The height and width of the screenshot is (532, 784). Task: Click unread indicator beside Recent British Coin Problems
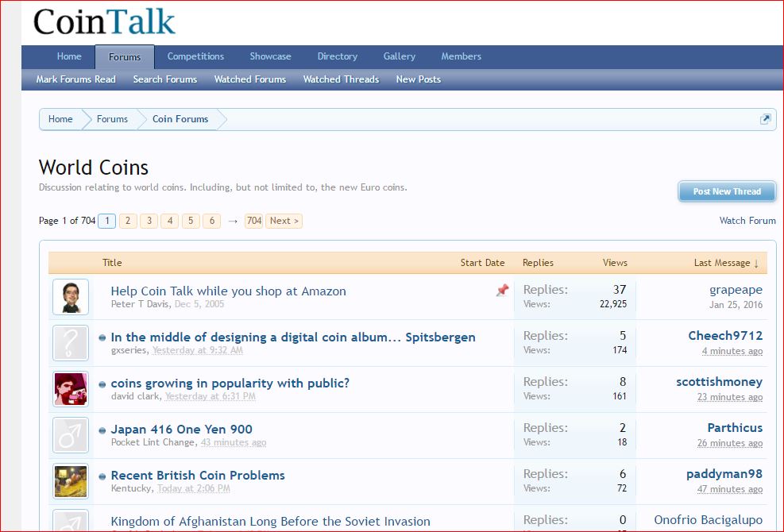coord(102,476)
